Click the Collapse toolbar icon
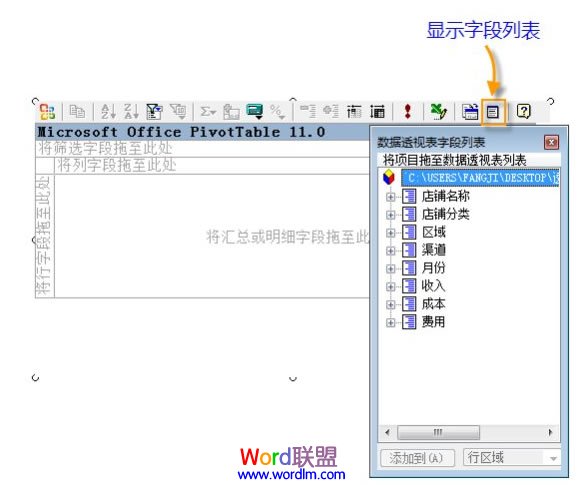 tap(308, 112)
